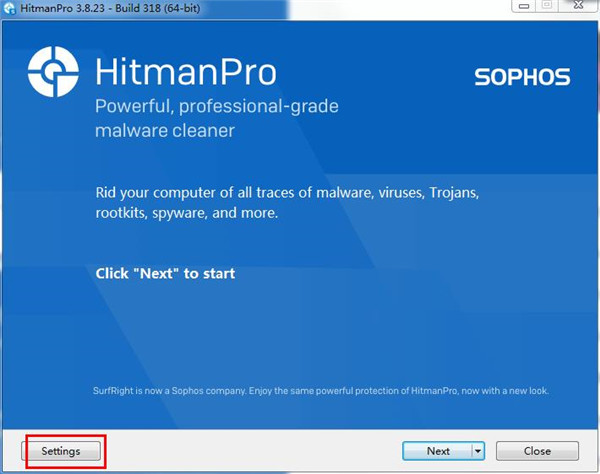Viewport: 600px width, 474px height.
Task: Open the Settings dialog
Action: pyautogui.click(x=61, y=451)
